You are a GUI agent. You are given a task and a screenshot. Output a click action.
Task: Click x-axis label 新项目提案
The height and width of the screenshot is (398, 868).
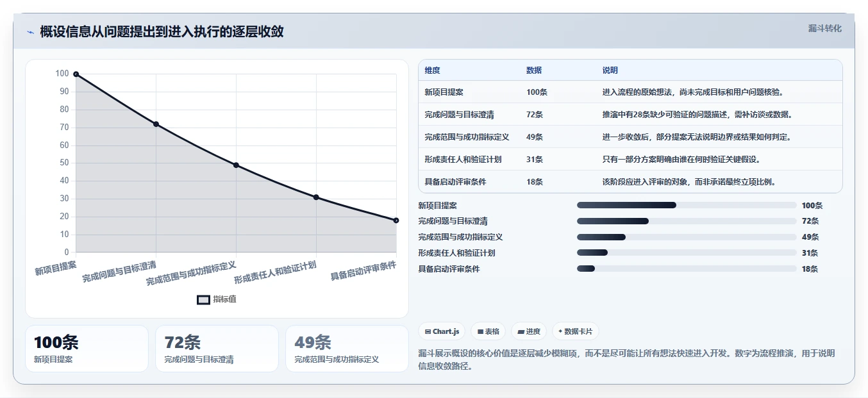[x=56, y=267]
